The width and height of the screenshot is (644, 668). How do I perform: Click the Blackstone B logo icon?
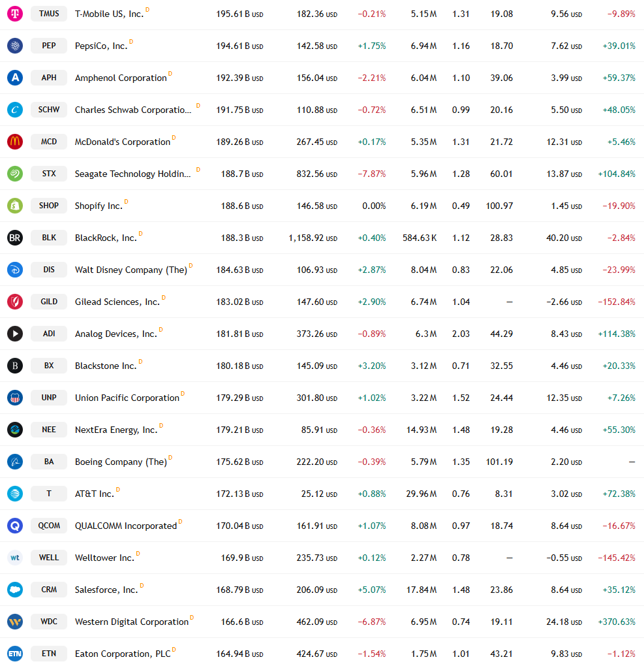pos(15,366)
